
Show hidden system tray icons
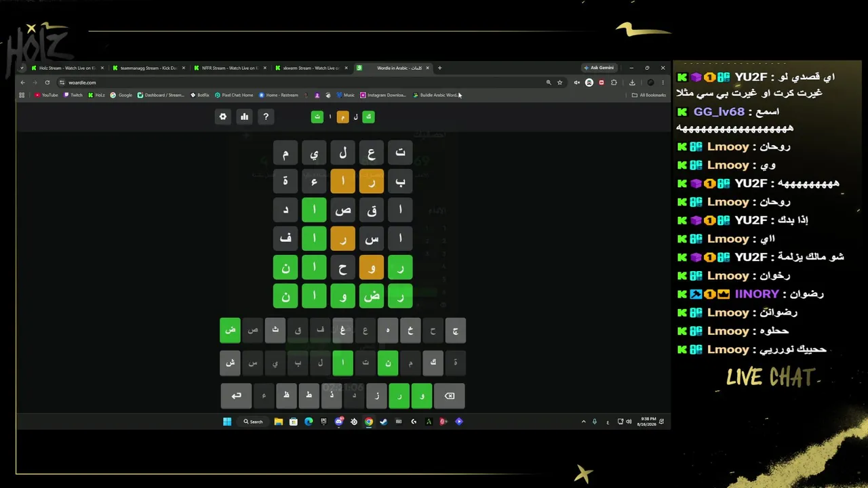(x=583, y=422)
